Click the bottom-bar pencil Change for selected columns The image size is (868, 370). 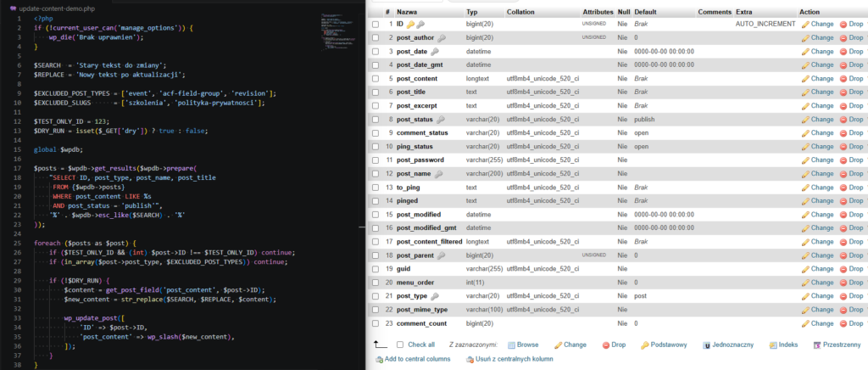558,345
